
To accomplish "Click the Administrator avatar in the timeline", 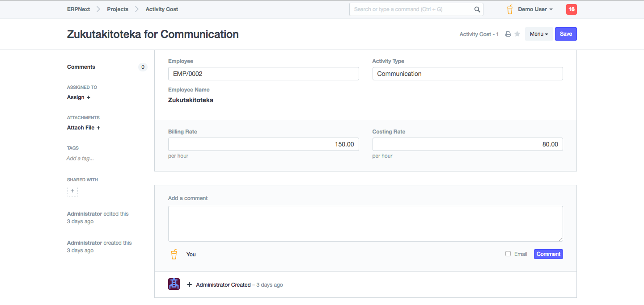I will tap(174, 284).
